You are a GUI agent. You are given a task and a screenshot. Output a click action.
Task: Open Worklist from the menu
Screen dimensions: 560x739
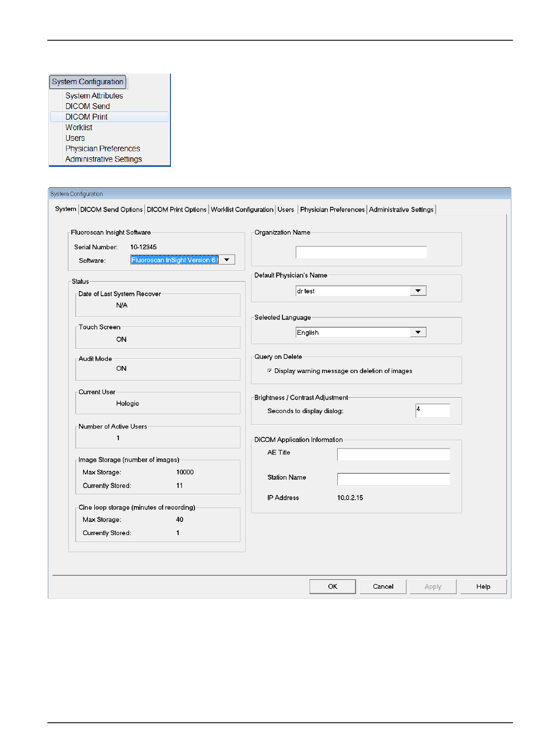(78, 127)
